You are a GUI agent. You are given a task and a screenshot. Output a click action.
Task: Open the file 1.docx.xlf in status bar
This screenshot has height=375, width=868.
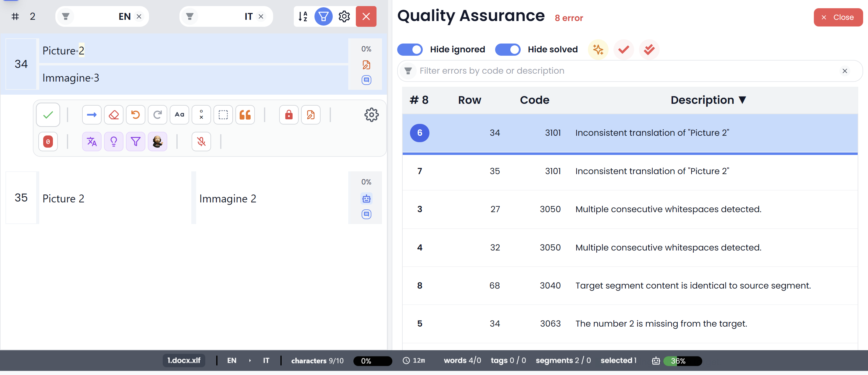(x=184, y=360)
